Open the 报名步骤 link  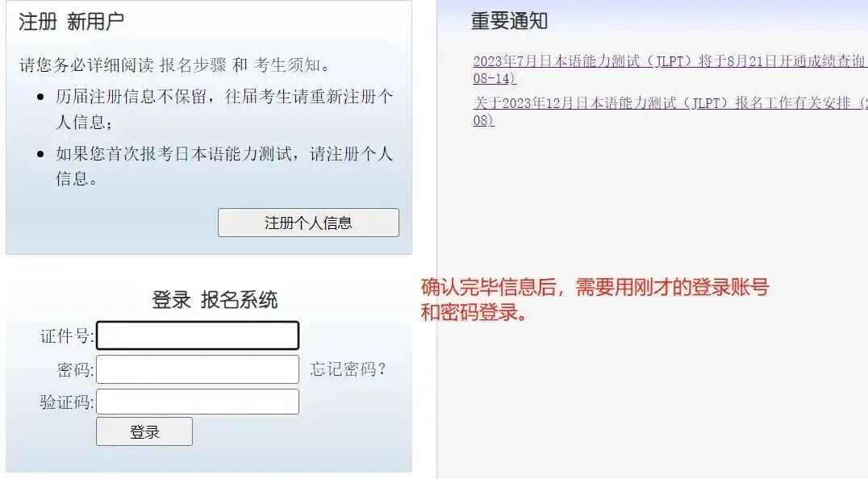pos(193,65)
